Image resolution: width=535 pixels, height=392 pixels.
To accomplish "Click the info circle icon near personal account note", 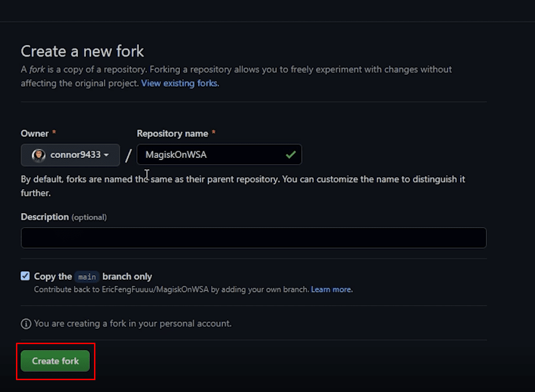I will pos(26,324).
